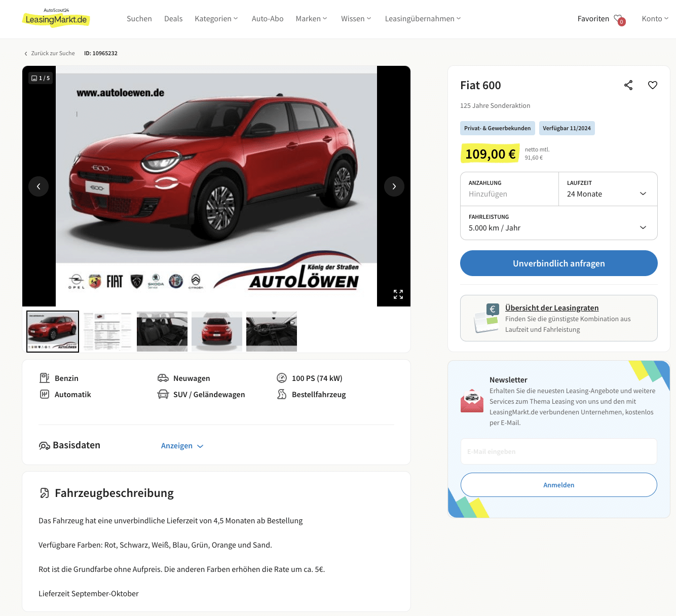Show the next gallery image
The image size is (676, 616).
coord(394,186)
